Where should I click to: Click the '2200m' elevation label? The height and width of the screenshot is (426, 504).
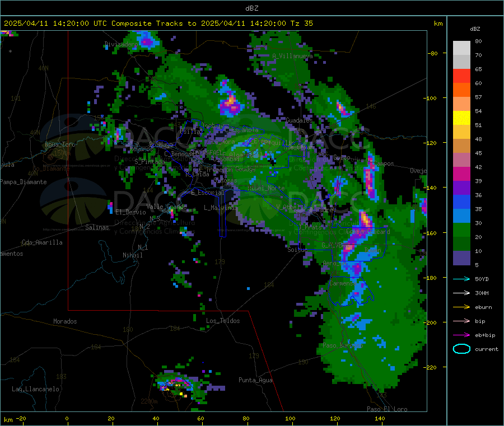(x=149, y=401)
